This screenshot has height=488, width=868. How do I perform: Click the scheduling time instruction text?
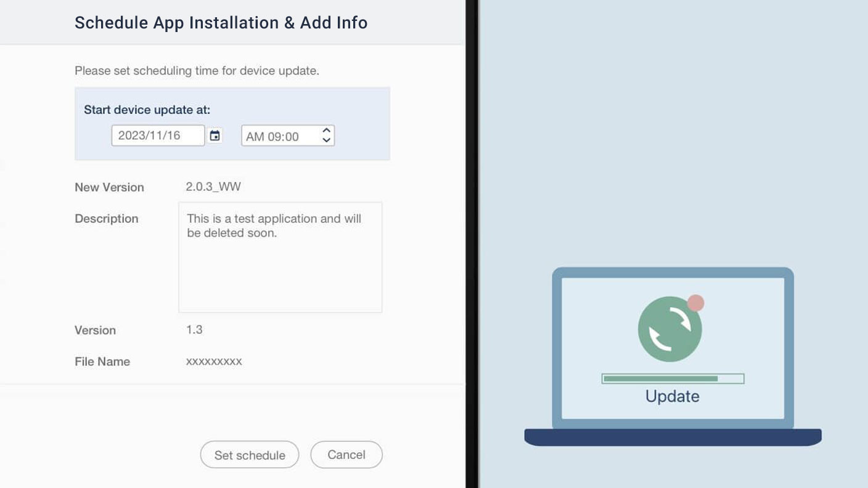point(197,71)
